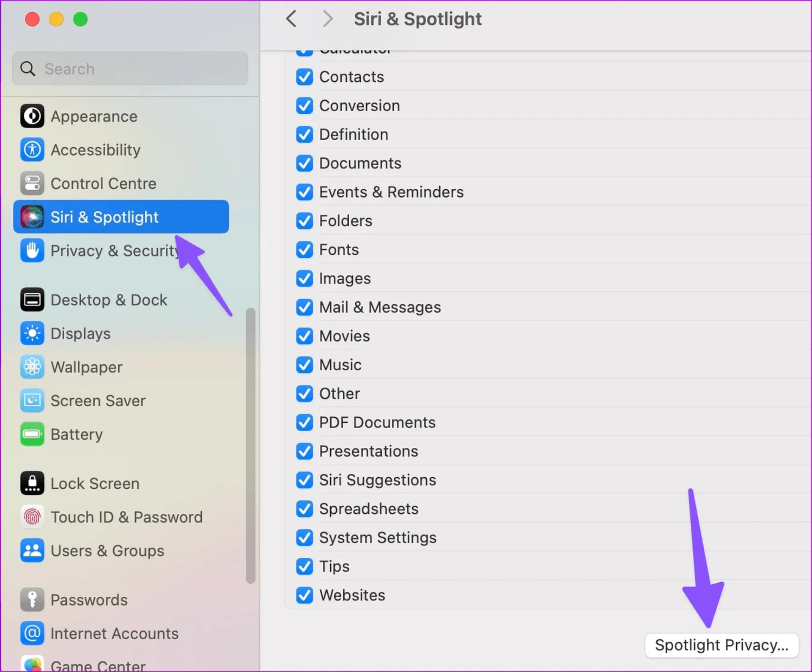Click the Touch ID fingerprint icon
This screenshot has height=672, width=812.
pos(32,517)
